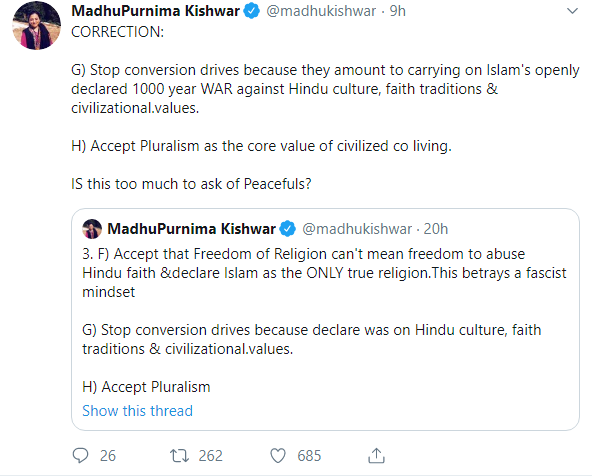Click author name in quoted tweet
Screen dimensions: 592x476
tap(191, 229)
